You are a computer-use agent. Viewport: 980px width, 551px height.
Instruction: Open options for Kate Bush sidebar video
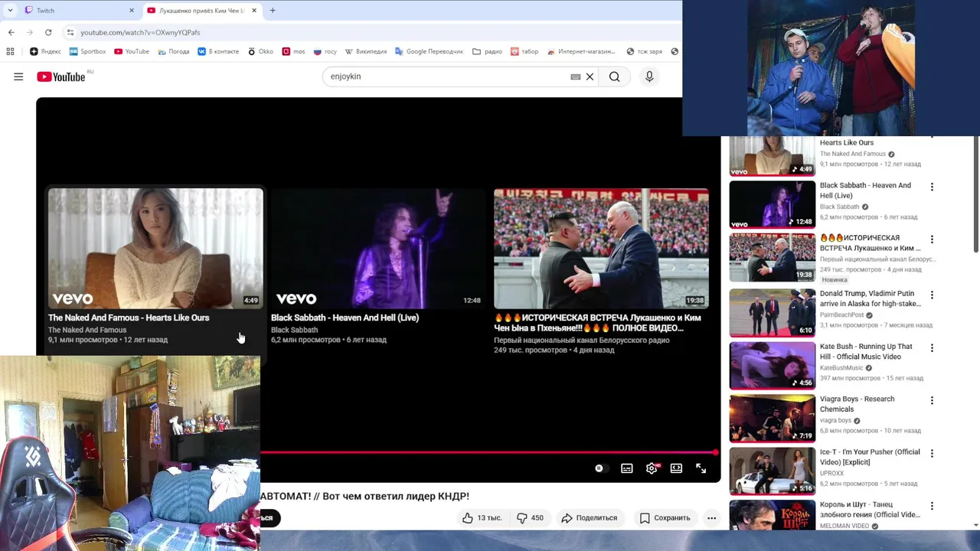932,347
